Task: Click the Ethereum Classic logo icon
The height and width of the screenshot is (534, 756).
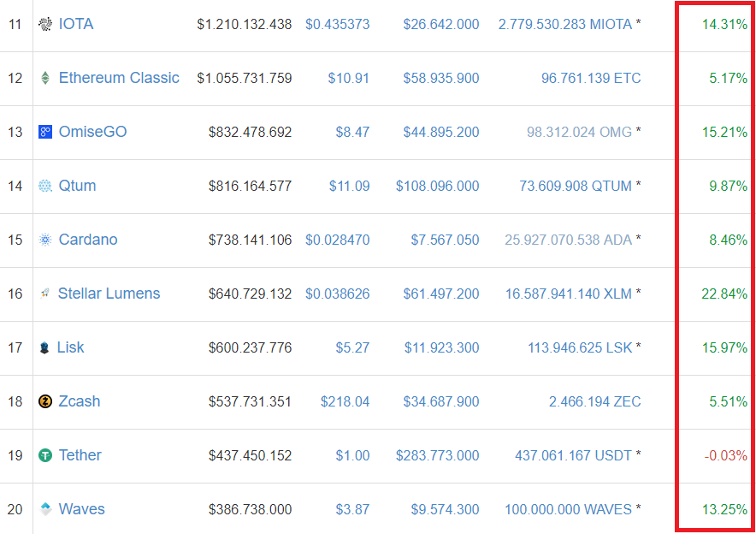Action: point(45,78)
